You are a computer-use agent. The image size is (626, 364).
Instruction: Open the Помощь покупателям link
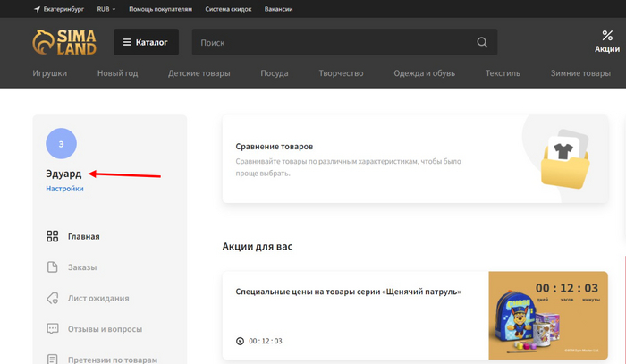(x=160, y=8)
